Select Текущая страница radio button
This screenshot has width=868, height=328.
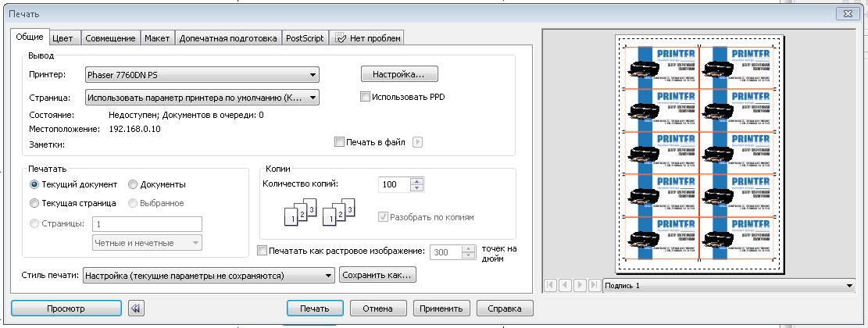[x=34, y=203]
